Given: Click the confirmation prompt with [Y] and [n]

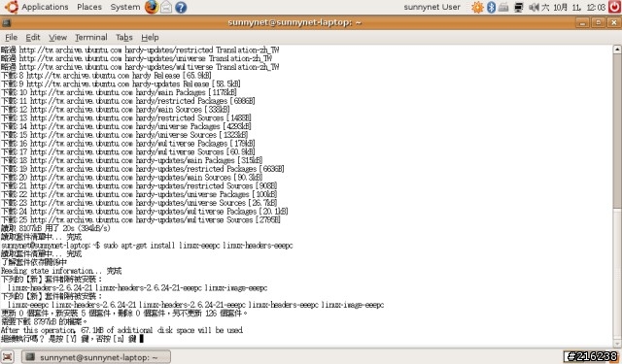Looking at the screenshot, I should pyautogui.click(x=71, y=339).
